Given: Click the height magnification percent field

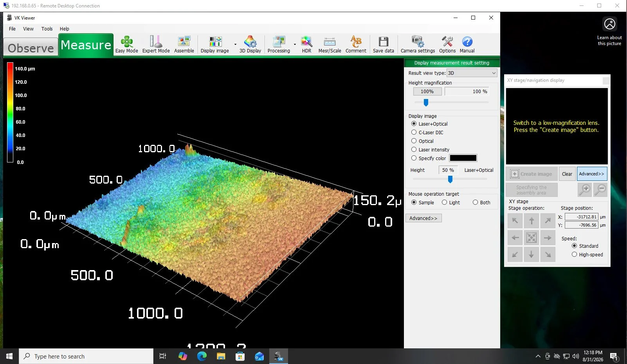Looking at the screenshot, I should click(x=467, y=92).
